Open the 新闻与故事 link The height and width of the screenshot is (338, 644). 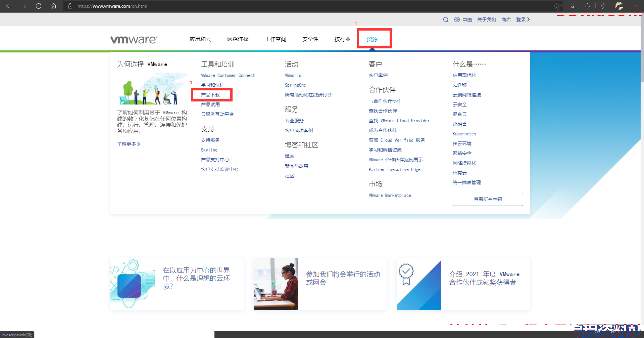point(297,166)
